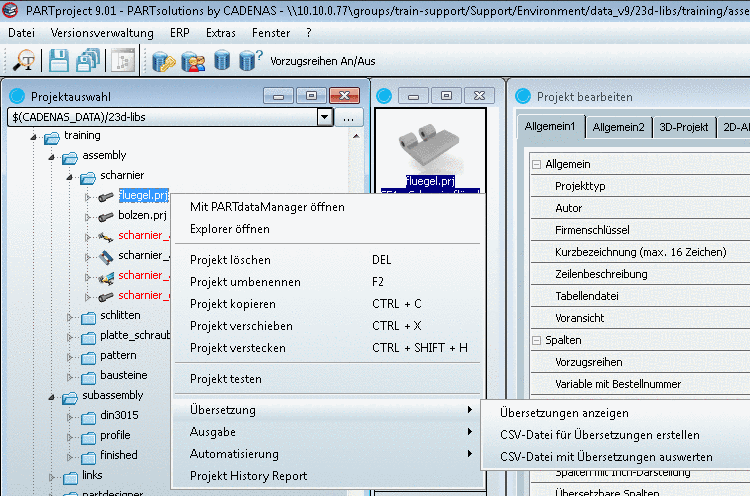Click the pattern folder icon
The image size is (750, 496).
tap(88, 358)
